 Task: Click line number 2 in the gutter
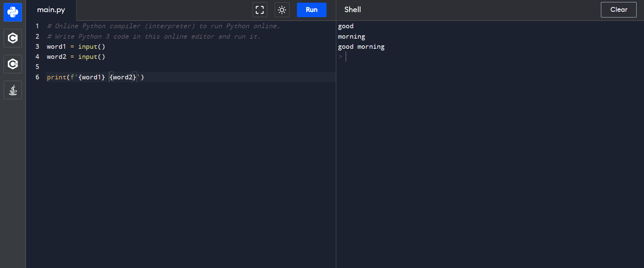[37, 37]
